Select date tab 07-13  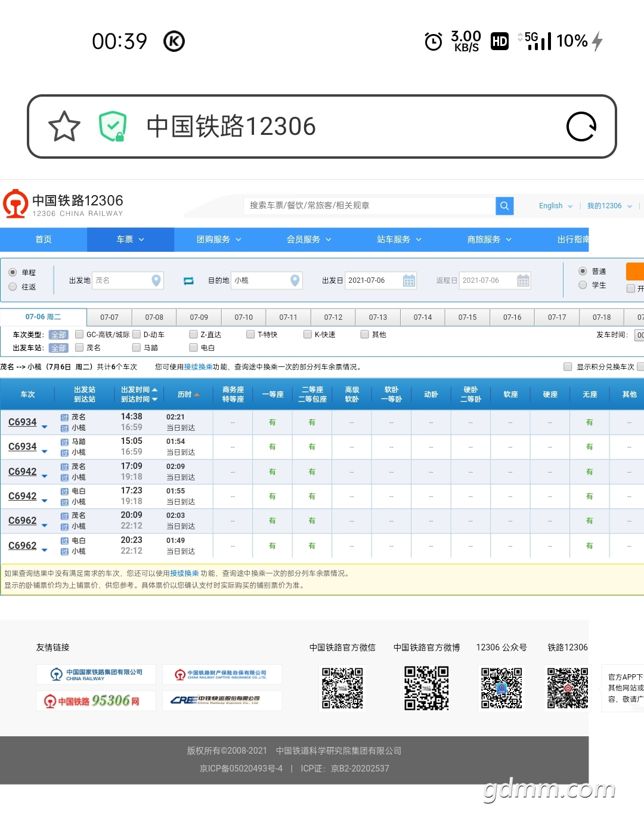378,317
